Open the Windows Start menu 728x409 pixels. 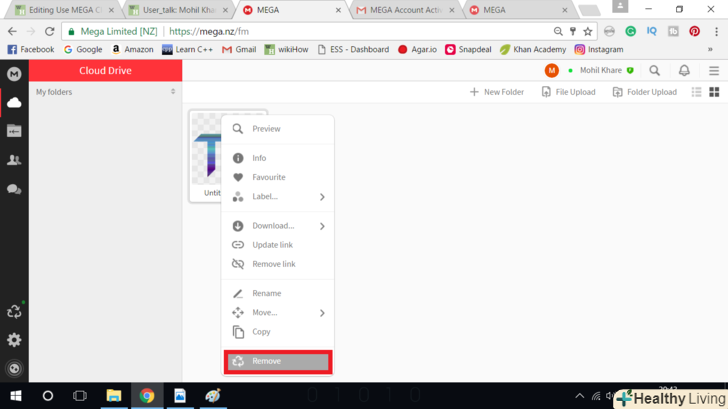click(16, 396)
